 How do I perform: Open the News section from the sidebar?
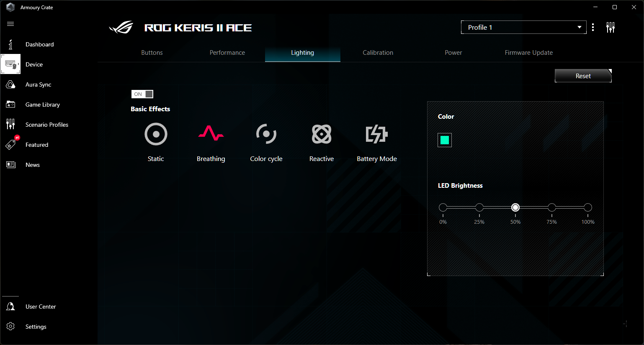pos(33,165)
